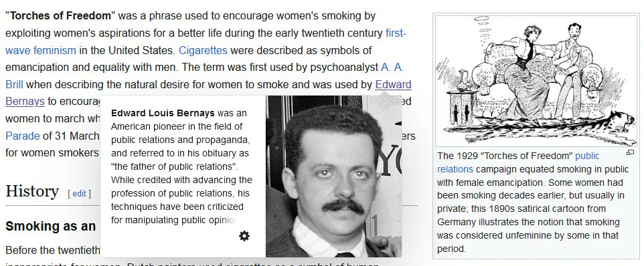Edit the History section

click(79, 194)
